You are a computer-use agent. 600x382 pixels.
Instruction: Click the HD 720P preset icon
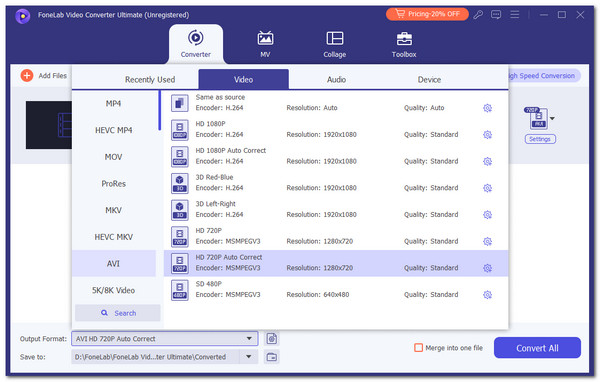click(179, 237)
